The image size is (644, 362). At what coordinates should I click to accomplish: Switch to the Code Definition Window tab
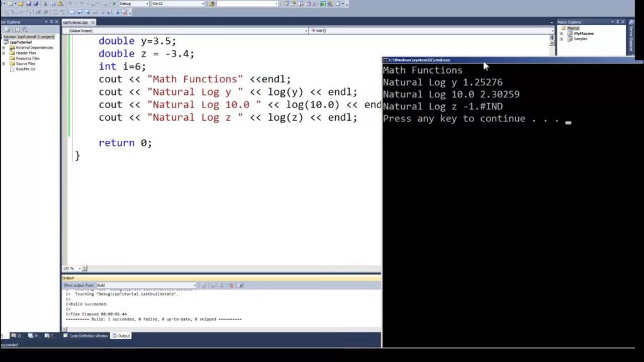(86, 336)
